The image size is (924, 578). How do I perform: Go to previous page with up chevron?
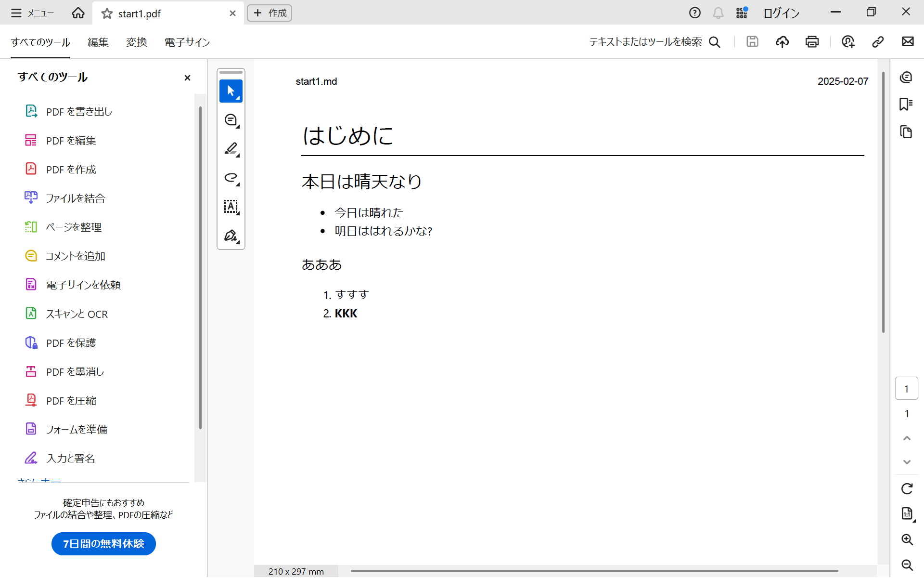(907, 438)
